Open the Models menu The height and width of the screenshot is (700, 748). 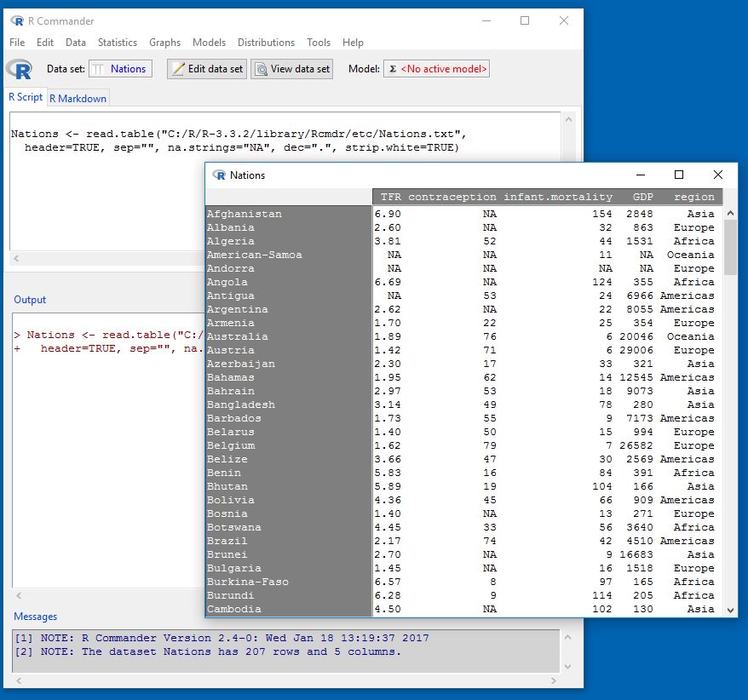tap(209, 43)
